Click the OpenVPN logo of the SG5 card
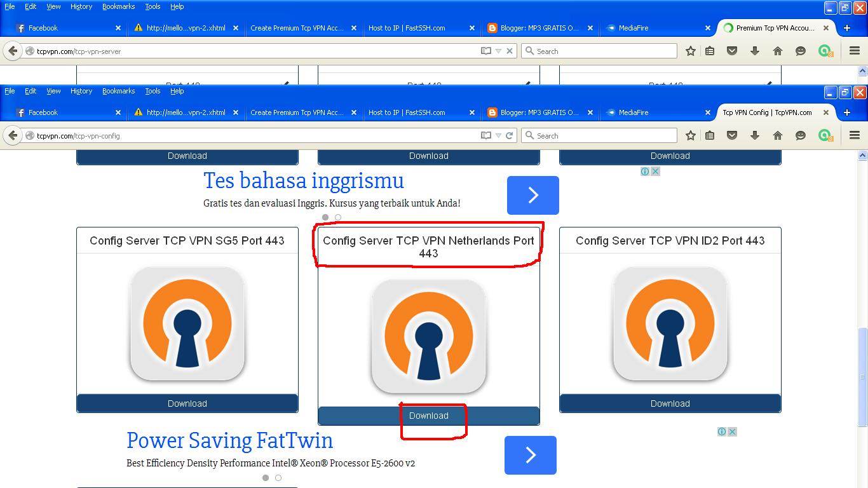Screen dimensions: 868x488 [187, 323]
